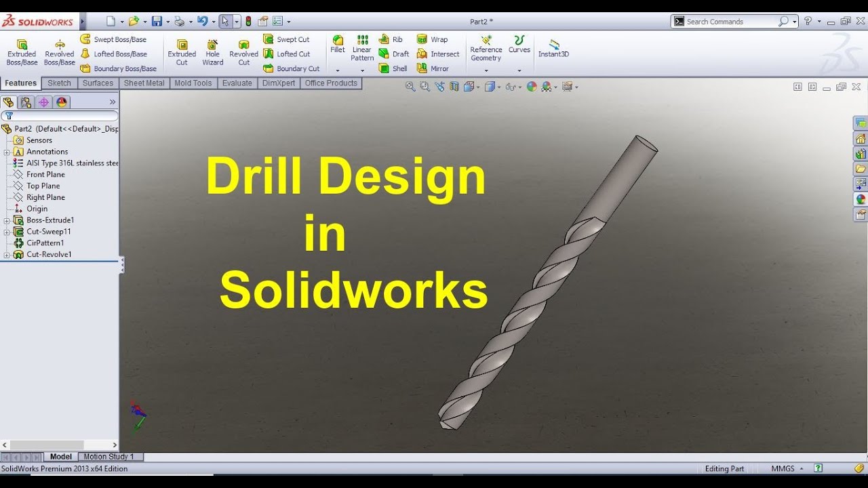Select the Swept Cut feature
Screen dimensions: 868x488
(286, 39)
